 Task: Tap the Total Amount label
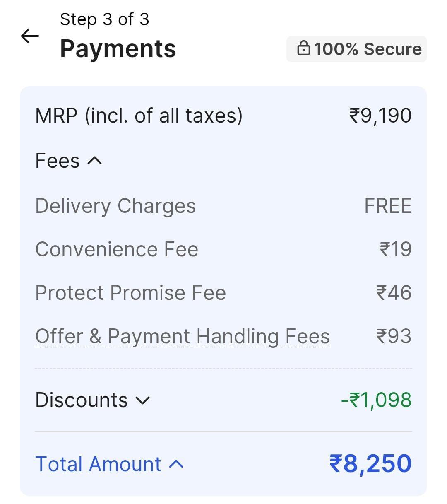point(98,464)
